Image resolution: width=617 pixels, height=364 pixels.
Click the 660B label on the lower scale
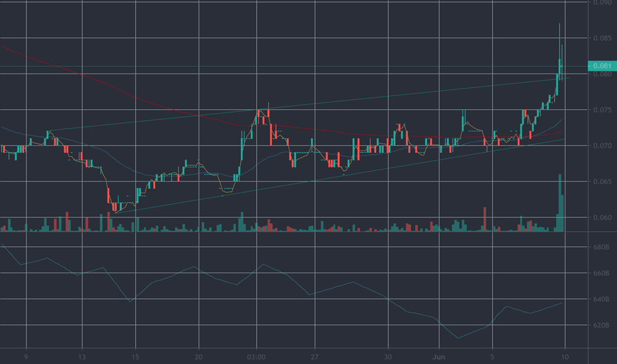click(x=601, y=273)
